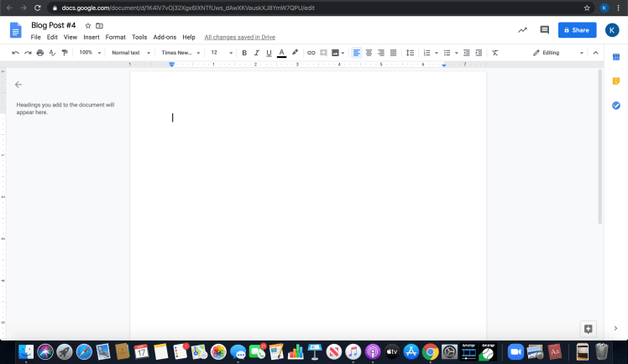Star the Blog Post #4 document
This screenshot has height=364, width=628.
click(87, 26)
